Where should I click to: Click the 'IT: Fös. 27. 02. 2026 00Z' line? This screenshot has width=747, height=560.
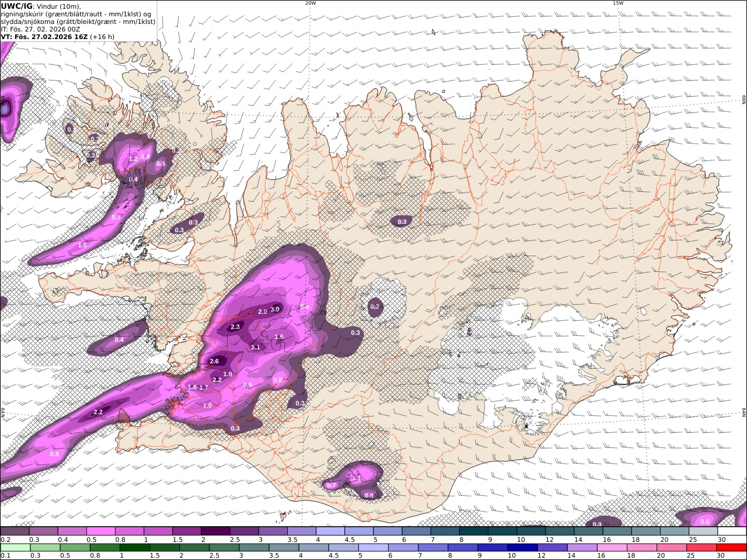point(40,29)
